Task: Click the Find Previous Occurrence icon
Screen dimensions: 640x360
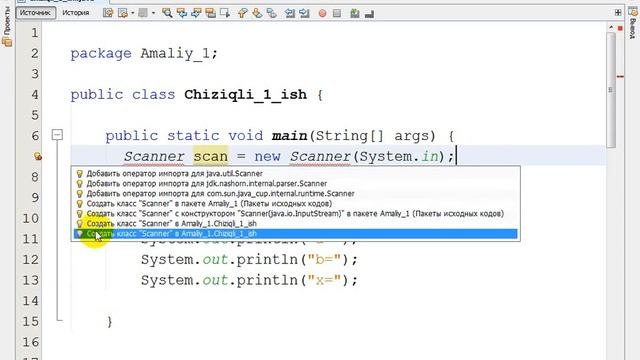Action: (182, 13)
